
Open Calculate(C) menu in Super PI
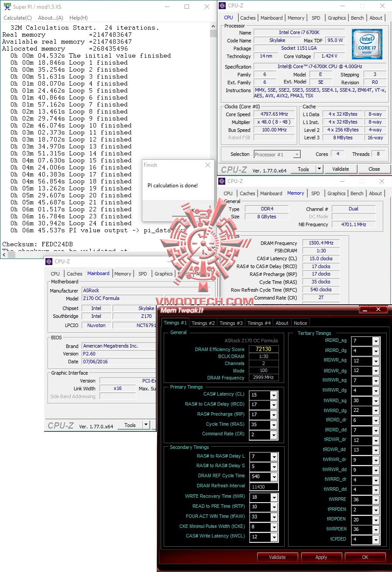[x=18, y=18]
